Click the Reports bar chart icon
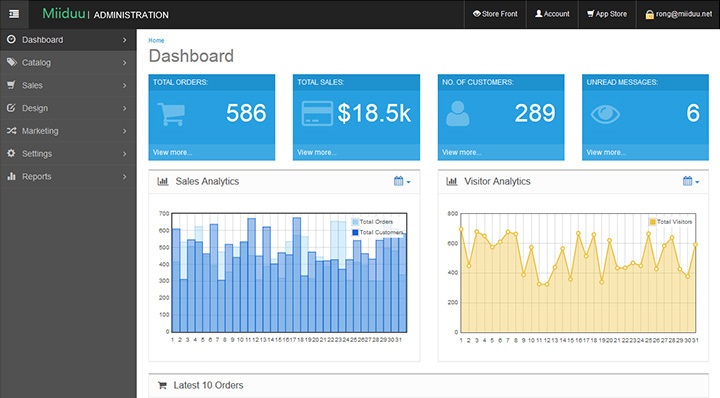The image size is (720, 398). coord(11,176)
